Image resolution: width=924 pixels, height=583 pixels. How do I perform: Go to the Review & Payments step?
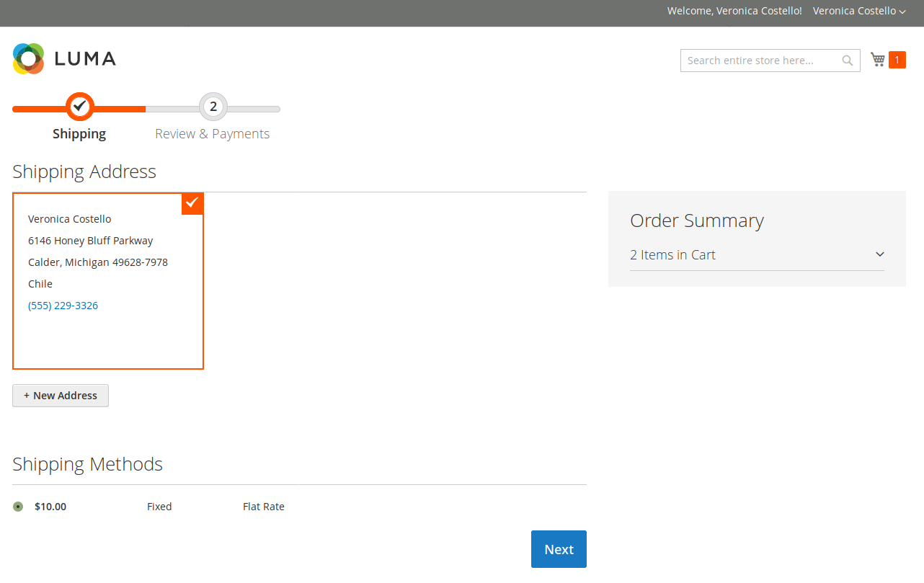tap(212, 134)
